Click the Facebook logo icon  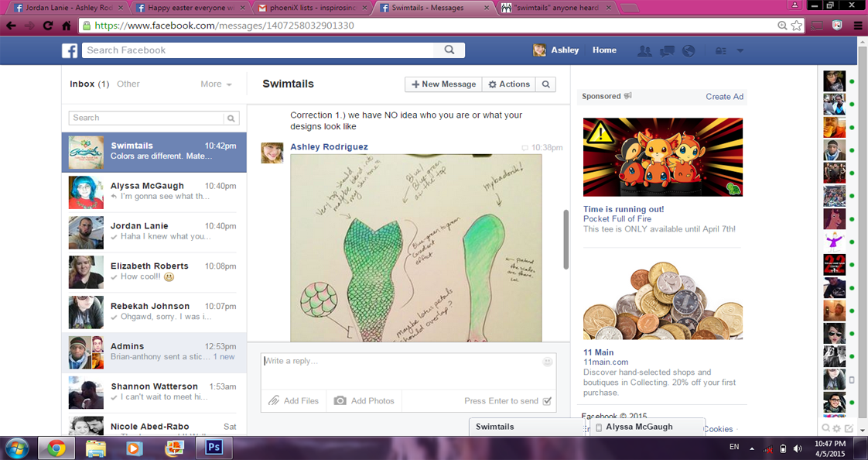click(70, 50)
